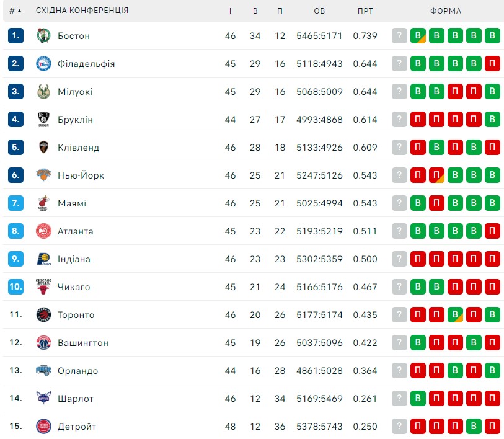Click the Philadelphia 76ers logo
504x439 pixels.
click(43, 64)
